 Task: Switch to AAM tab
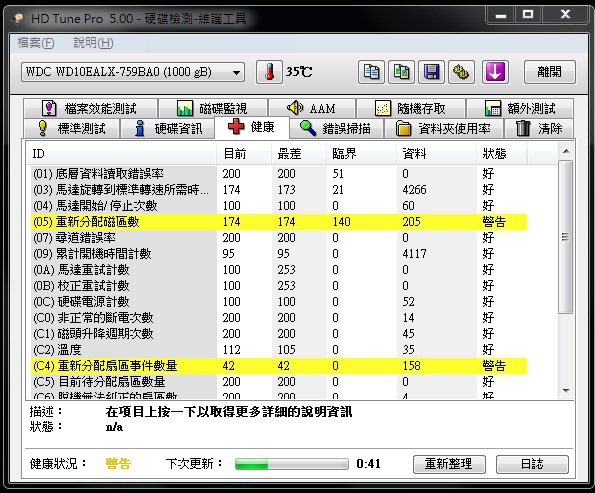pyautogui.click(x=312, y=109)
